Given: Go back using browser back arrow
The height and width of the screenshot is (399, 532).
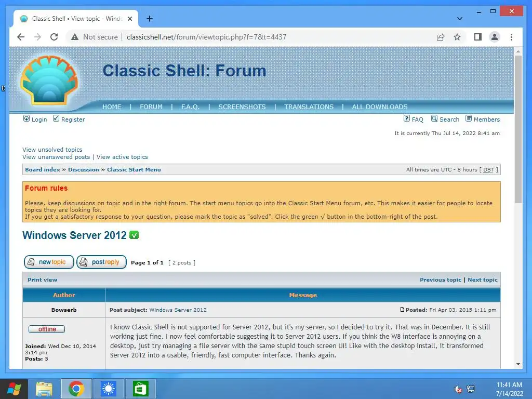Looking at the screenshot, I should pos(21,37).
